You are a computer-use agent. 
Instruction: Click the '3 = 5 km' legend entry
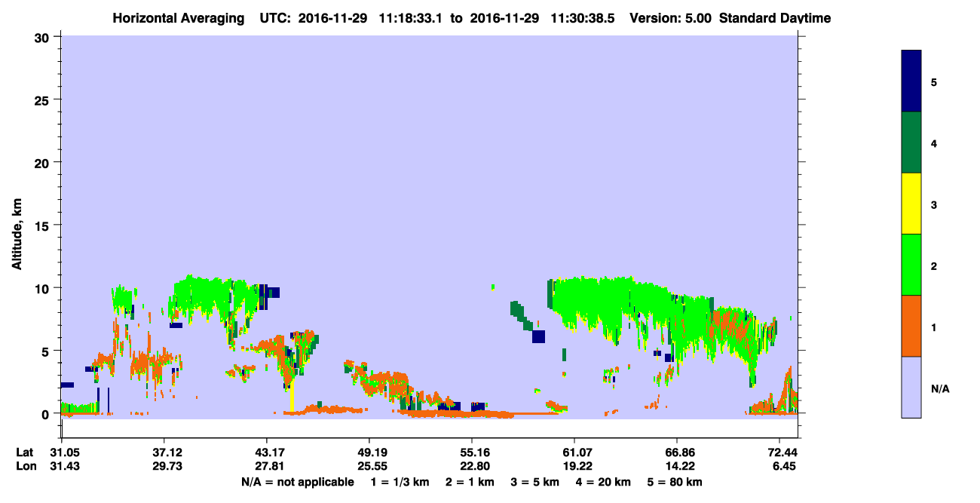pos(534,482)
